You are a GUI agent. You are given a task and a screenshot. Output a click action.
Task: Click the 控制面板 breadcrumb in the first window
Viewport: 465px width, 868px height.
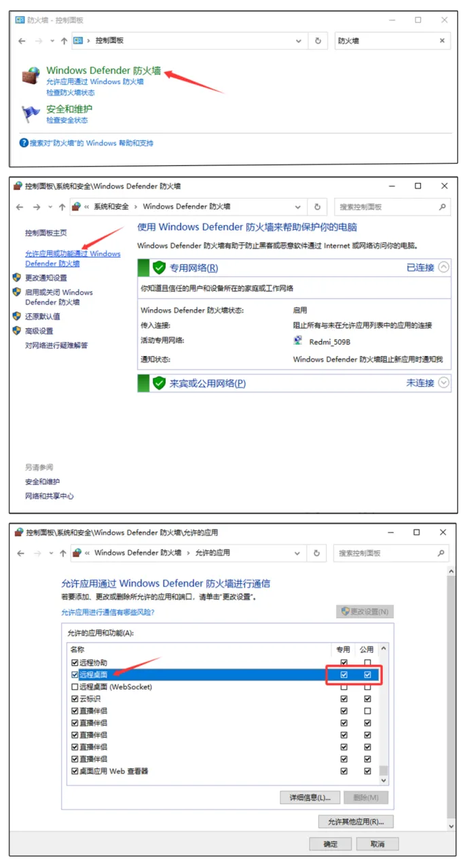pyautogui.click(x=110, y=41)
